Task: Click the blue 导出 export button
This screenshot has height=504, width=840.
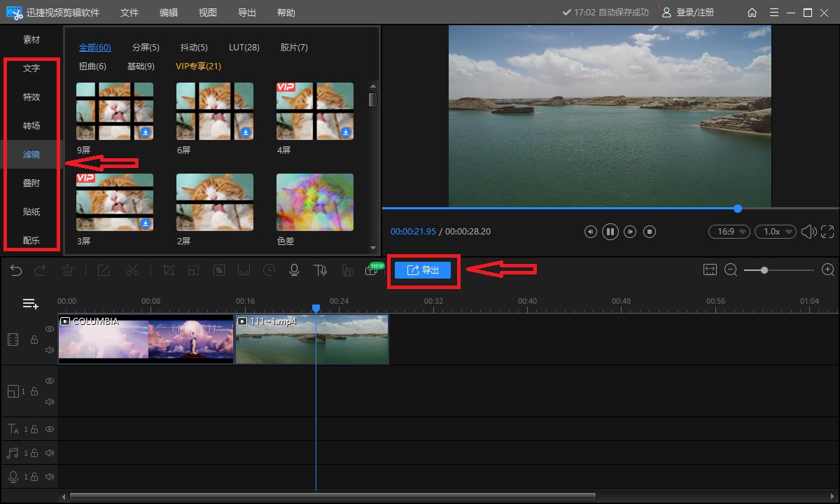Action: (423, 269)
